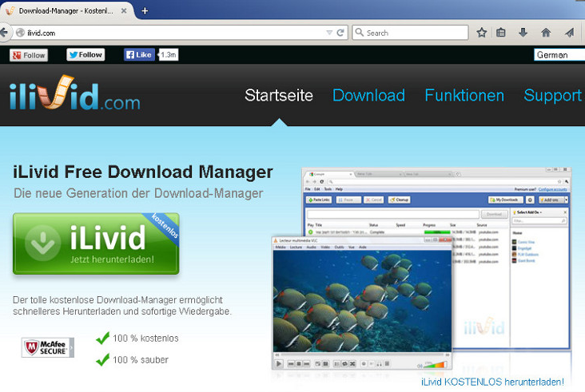Screen dimensions: 585x392
Task: Click the download progress bar in screenshot
Action: [x=437, y=232]
